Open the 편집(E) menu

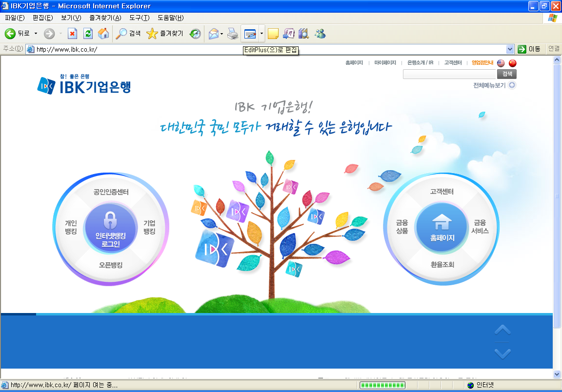click(x=42, y=18)
